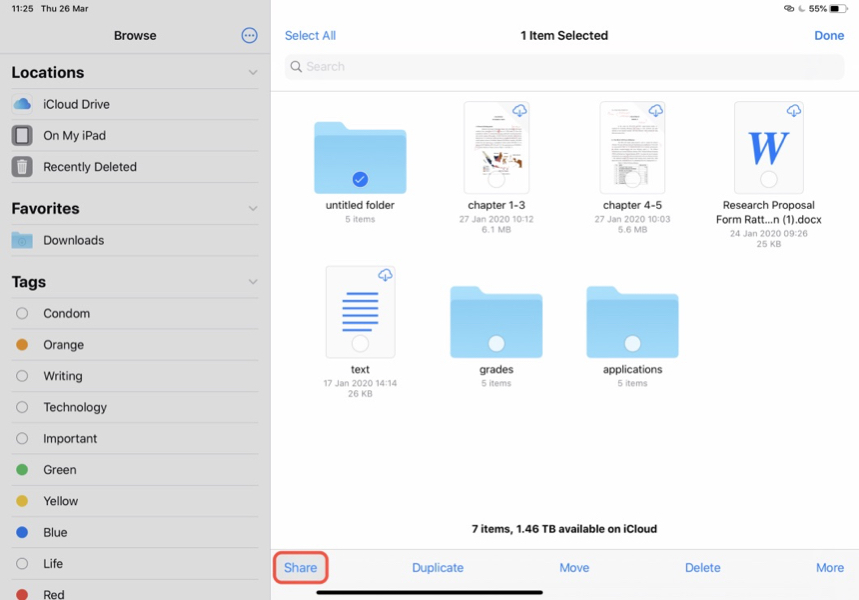Click the Yellow tag color dot
The height and width of the screenshot is (600, 859).
point(22,501)
